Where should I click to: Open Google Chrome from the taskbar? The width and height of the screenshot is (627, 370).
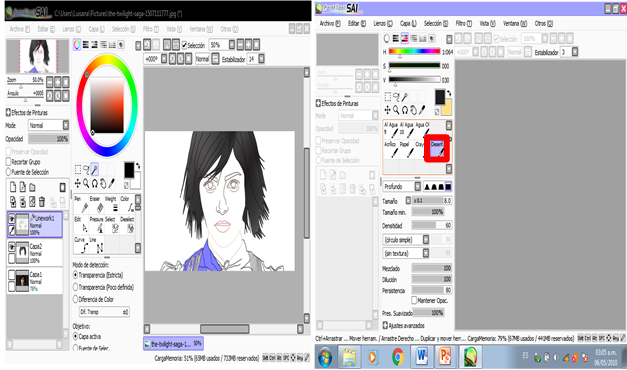point(397,357)
